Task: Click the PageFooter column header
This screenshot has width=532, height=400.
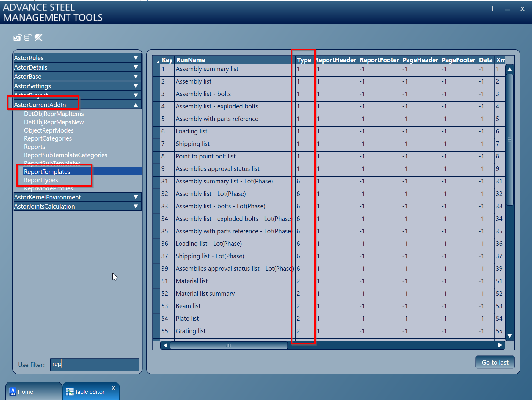Action: (459, 60)
